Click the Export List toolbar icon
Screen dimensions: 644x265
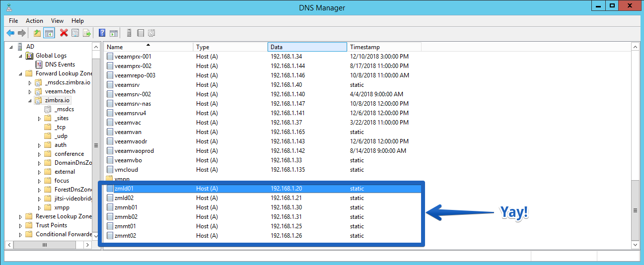click(x=87, y=33)
